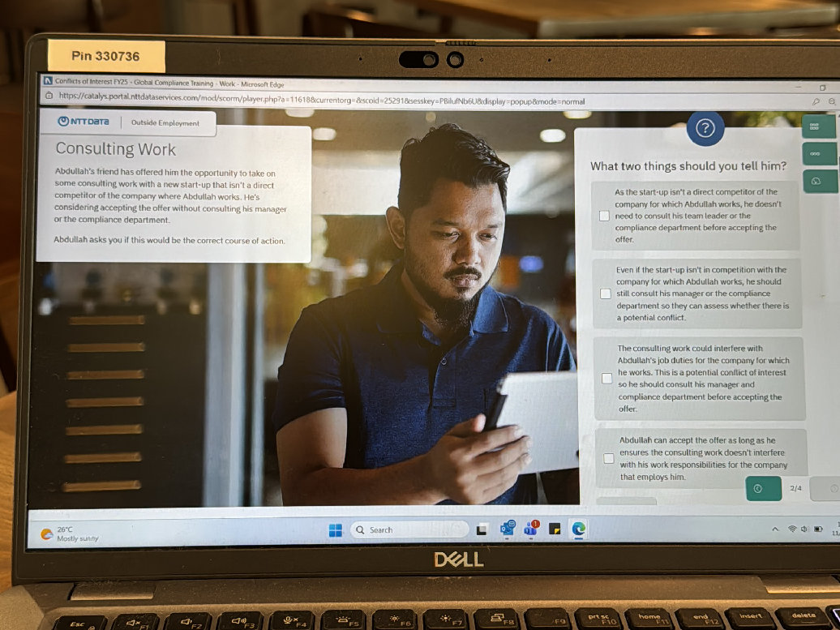
Task: Click the Edge address bar URL
Action: click(321, 99)
